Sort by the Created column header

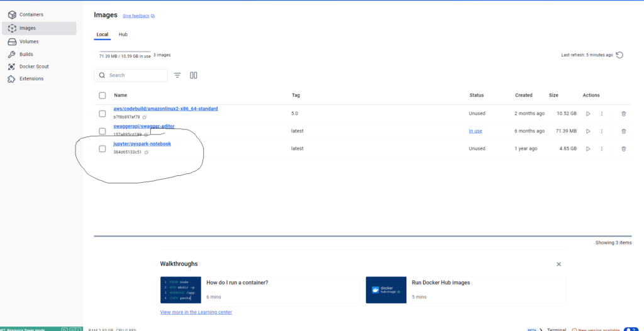(x=524, y=95)
